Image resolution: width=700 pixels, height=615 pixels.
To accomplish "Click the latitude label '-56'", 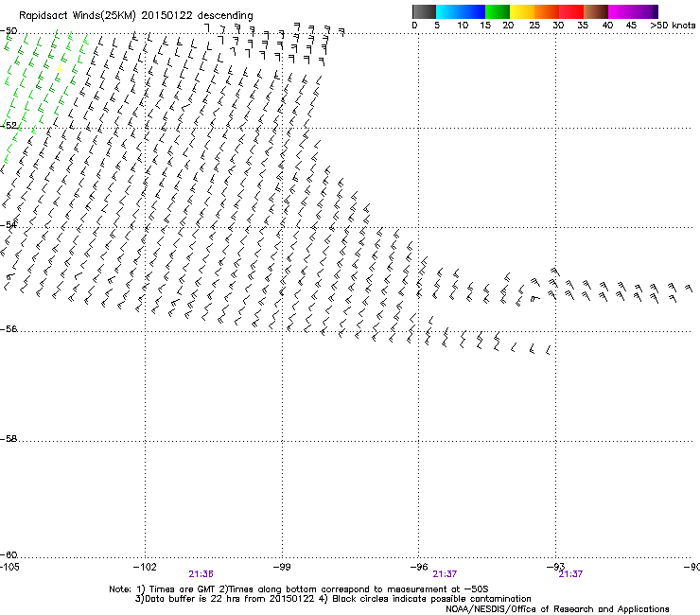I will 9,328.
